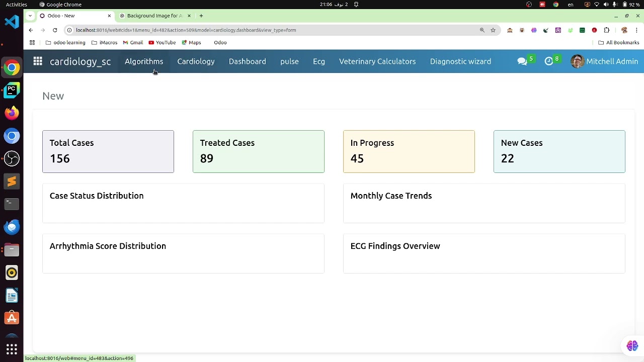Open the Dashboard menu
644x362 pixels.
coord(248,61)
